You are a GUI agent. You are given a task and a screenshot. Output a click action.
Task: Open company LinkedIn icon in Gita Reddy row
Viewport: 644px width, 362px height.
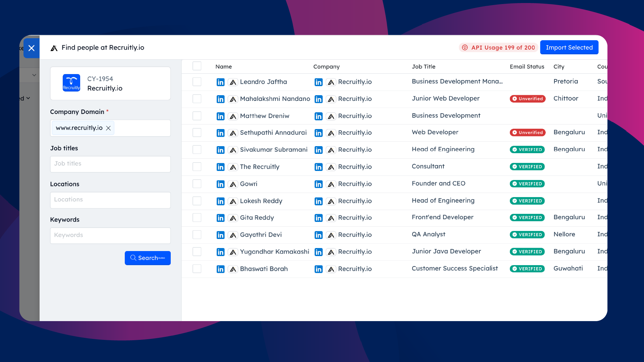click(x=319, y=218)
